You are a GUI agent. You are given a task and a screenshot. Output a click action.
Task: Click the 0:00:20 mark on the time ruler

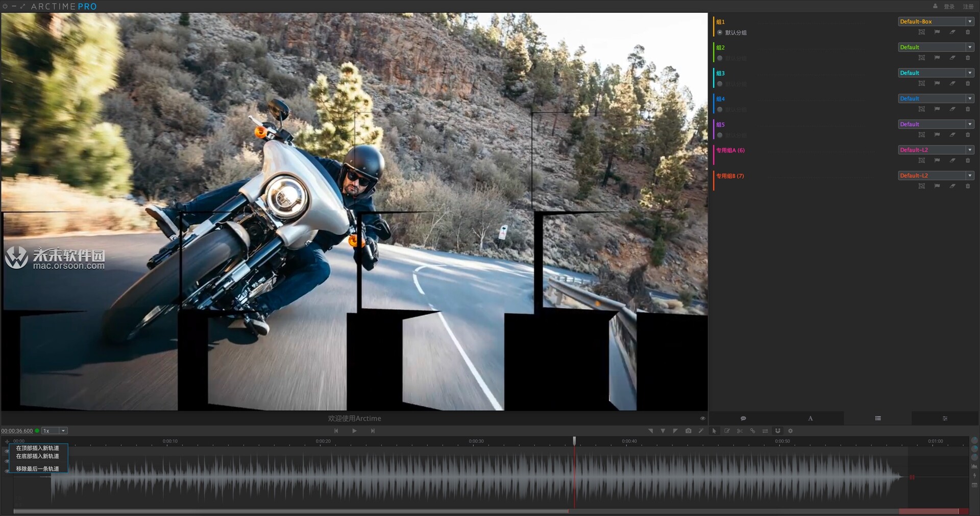(323, 441)
